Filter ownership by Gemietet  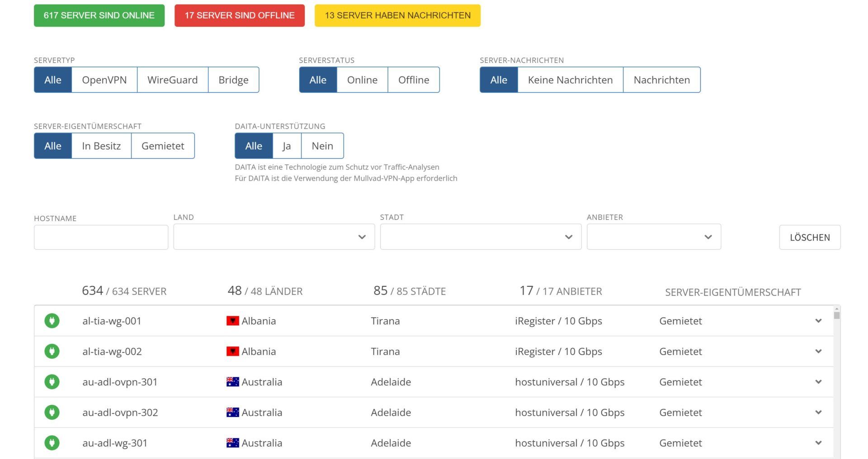click(x=163, y=146)
